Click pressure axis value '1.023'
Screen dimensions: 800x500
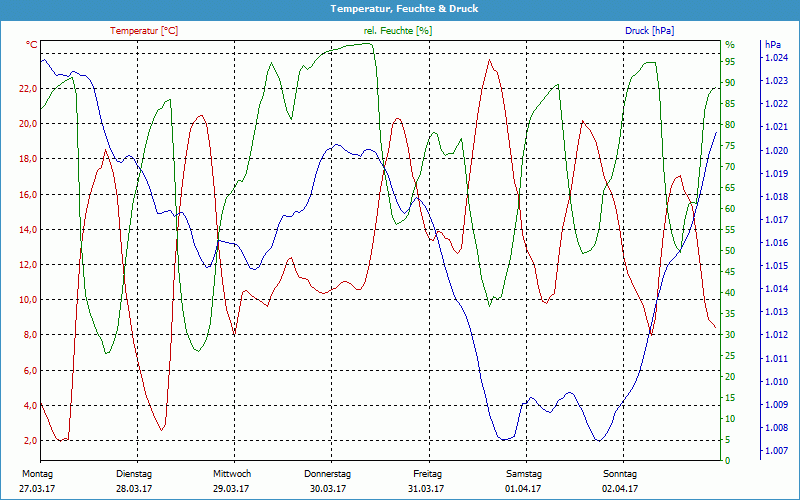(777, 81)
